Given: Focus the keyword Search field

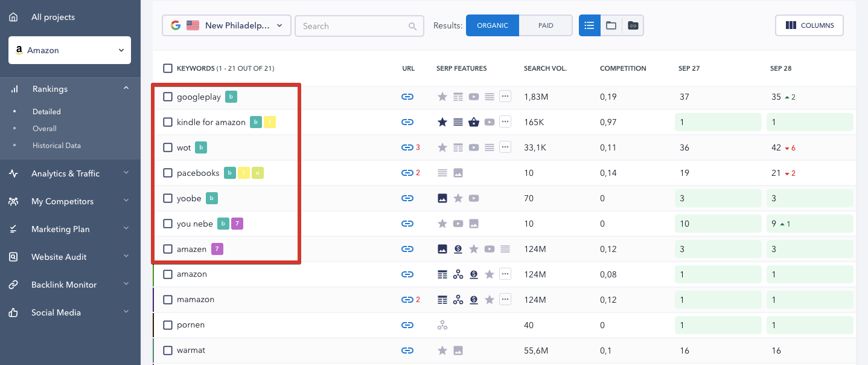Looking at the screenshot, I should click(359, 26).
